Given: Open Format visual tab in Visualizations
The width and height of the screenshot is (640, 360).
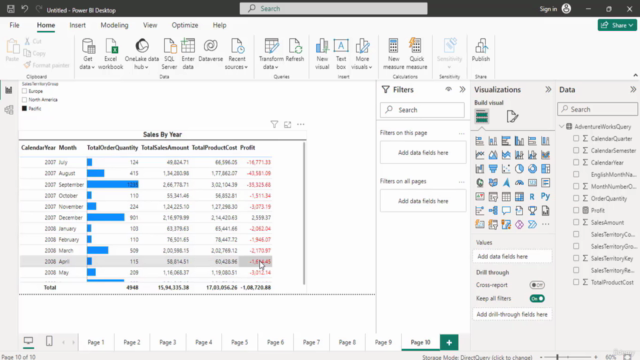Looking at the screenshot, I should [512, 117].
